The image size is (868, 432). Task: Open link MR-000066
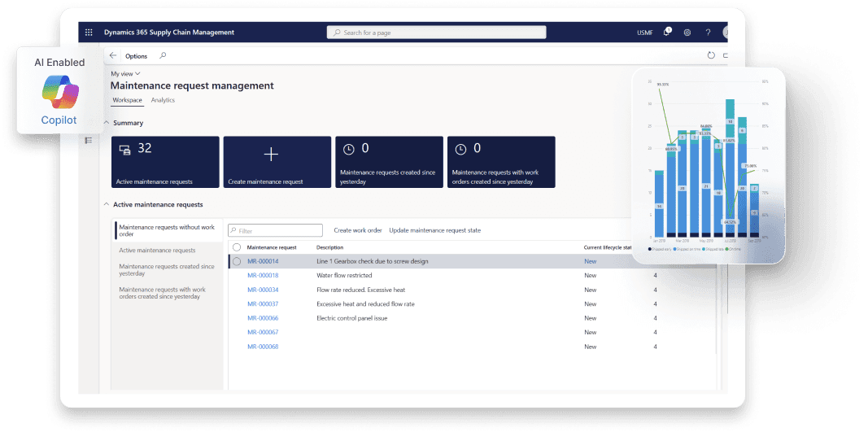tap(263, 318)
